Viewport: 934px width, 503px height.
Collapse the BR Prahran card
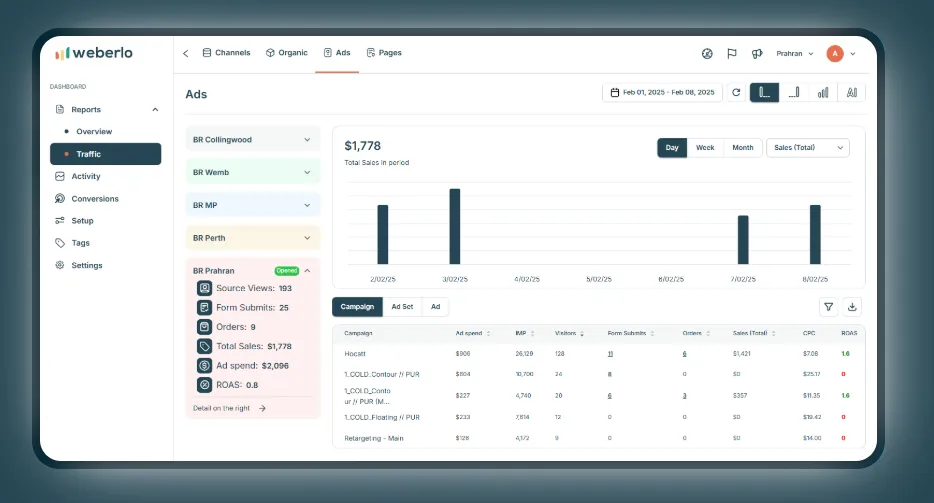click(307, 271)
